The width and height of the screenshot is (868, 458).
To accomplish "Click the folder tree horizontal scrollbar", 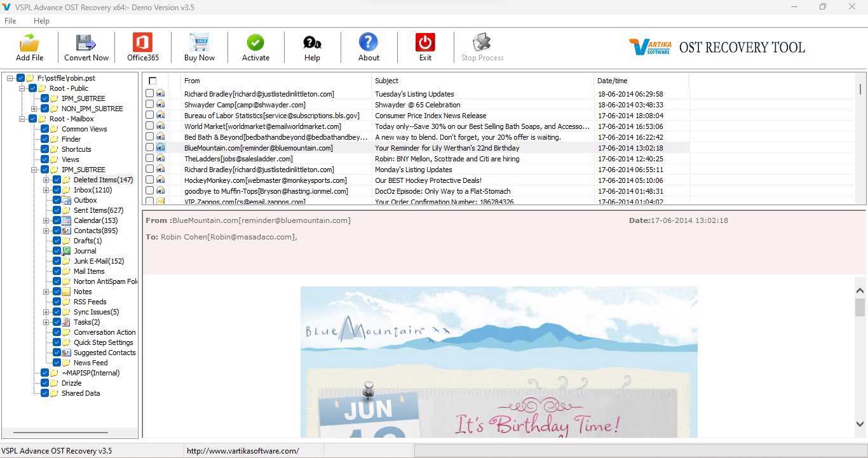I will pos(60,433).
